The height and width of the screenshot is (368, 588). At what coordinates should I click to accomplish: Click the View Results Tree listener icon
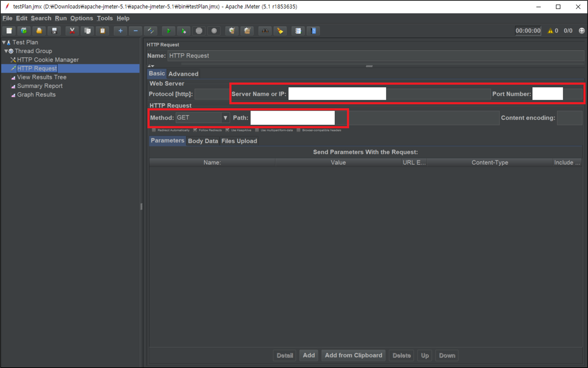click(13, 78)
